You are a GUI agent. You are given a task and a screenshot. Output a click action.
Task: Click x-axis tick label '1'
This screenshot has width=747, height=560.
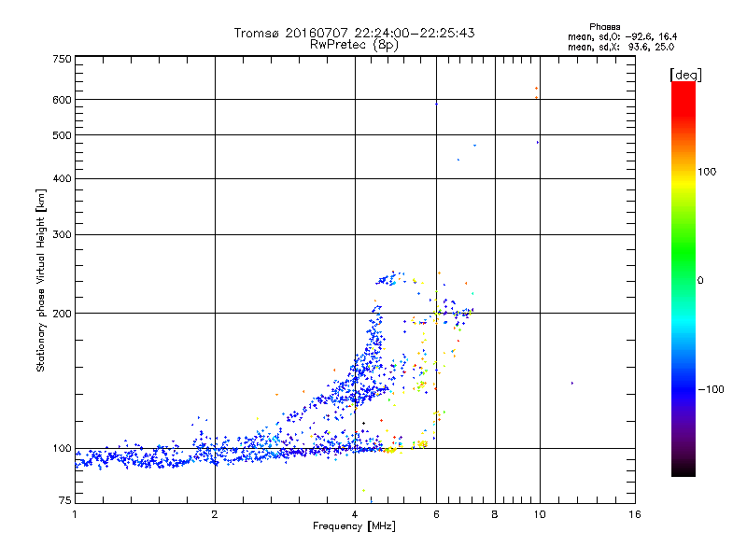click(x=75, y=514)
